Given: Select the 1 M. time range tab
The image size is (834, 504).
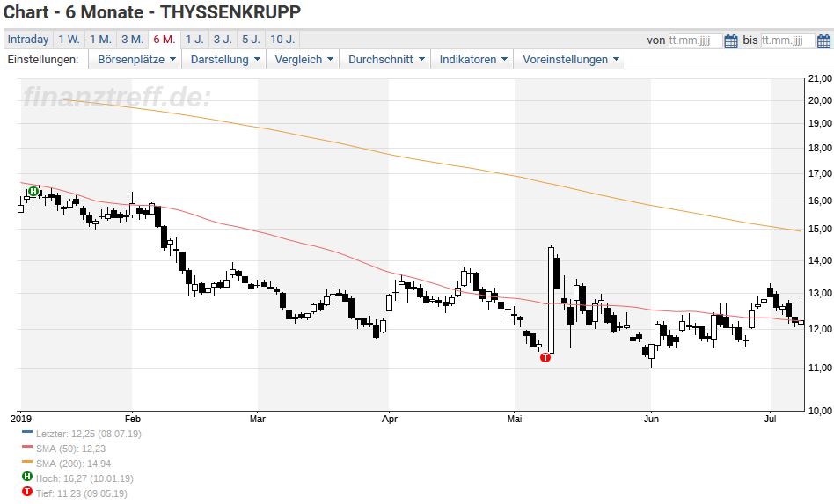Looking at the screenshot, I should coord(100,40).
